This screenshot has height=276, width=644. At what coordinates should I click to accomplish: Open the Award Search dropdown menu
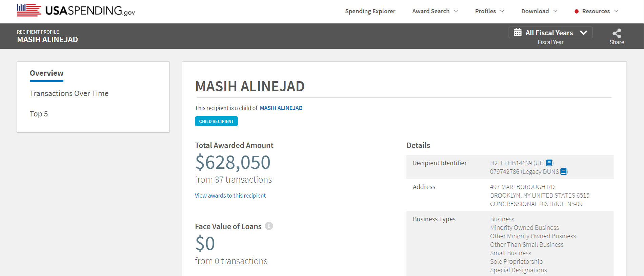pyautogui.click(x=435, y=11)
